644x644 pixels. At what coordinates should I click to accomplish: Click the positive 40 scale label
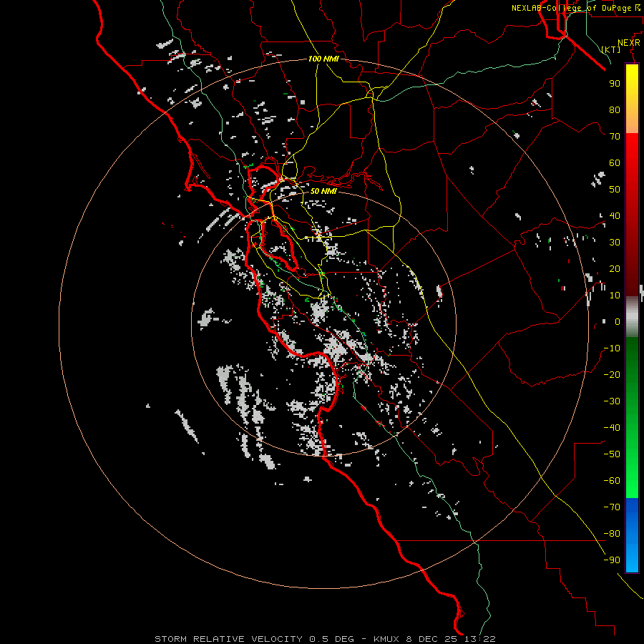tap(615, 215)
